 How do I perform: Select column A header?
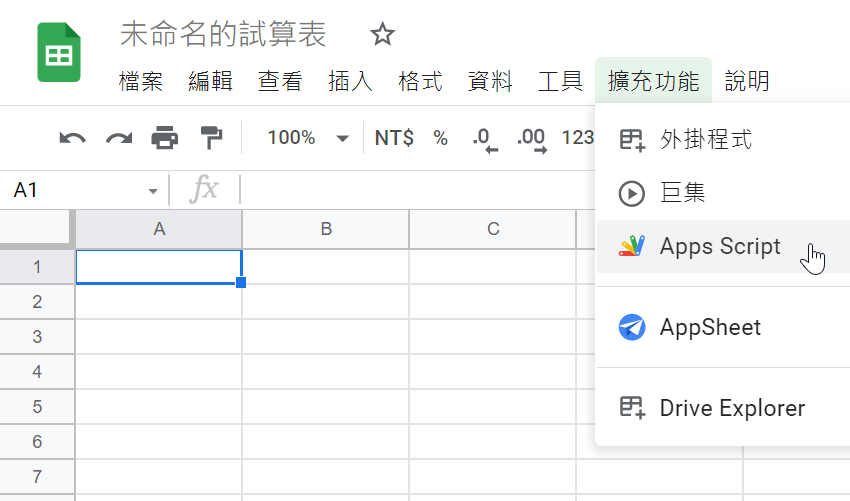(x=159, y=229)
